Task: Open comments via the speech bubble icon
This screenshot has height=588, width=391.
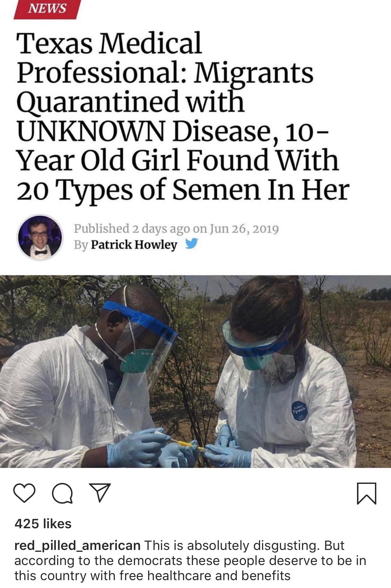Action: [x=62, y=493]
